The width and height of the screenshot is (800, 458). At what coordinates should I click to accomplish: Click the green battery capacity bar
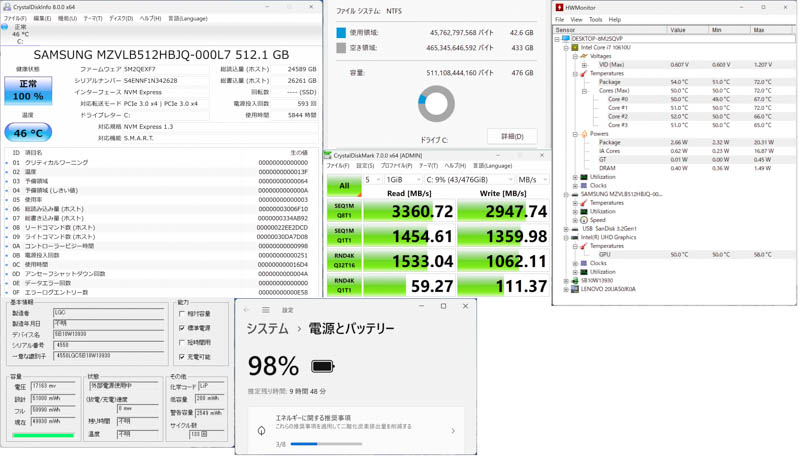tap(43, 435)
